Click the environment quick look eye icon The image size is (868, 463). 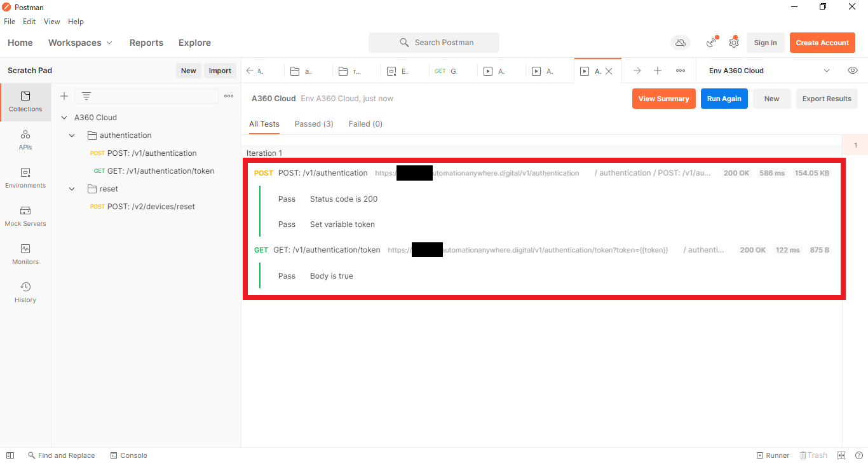pos(853,71)
